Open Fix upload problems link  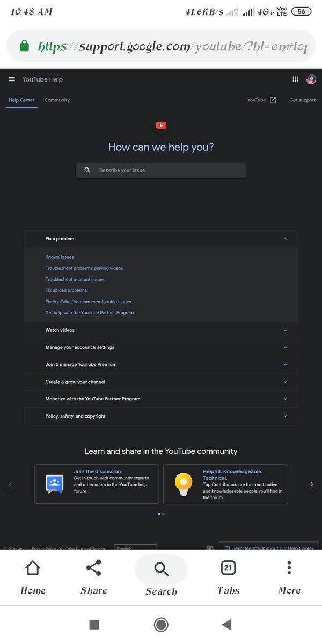point(66,290)
